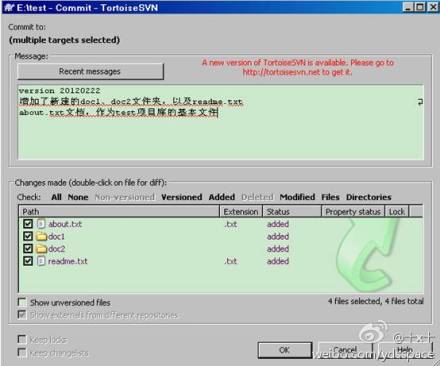The height and width of the screenshot is (366, 440).
Task: Select the readme.txt file name
Action: click(68, 261)
